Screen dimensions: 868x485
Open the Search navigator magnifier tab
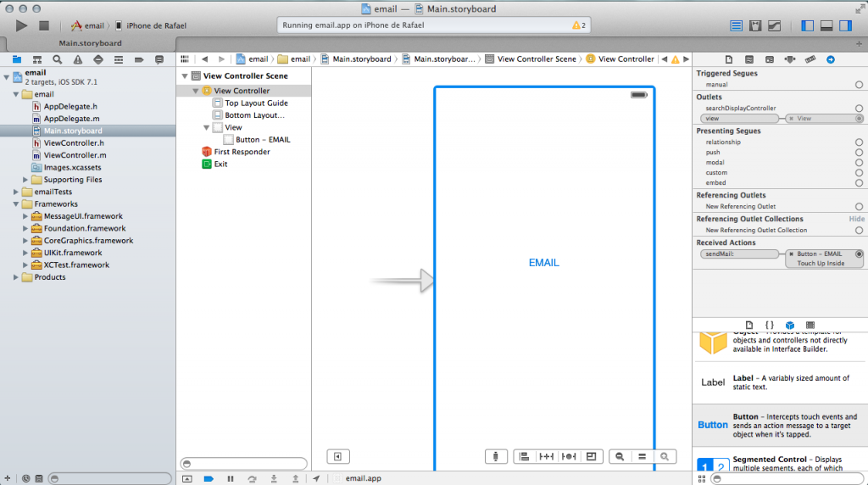coord(58,59)
